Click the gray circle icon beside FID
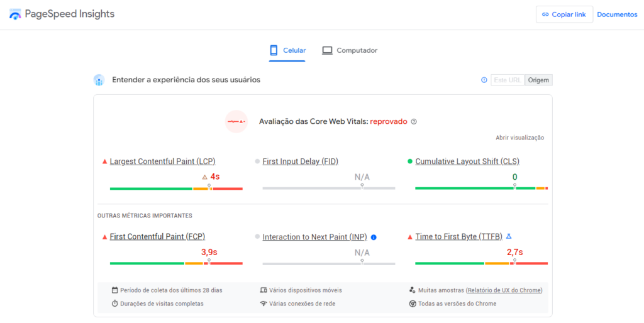This screenshot has height=323, width=644. pyautogui.click(x=257, y=161)
